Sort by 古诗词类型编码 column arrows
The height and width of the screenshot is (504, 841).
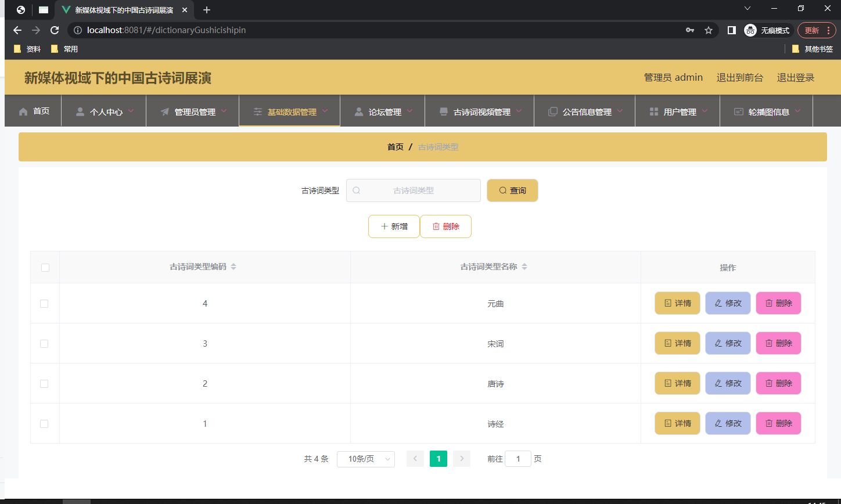(x=233, y=267)
